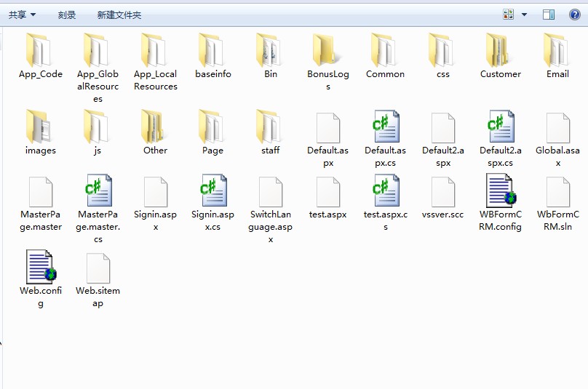The height and width of the screenshot is (389, 588).
Task: Select the WbFormCRM.sln file icon
Action: tap(558, 192)
